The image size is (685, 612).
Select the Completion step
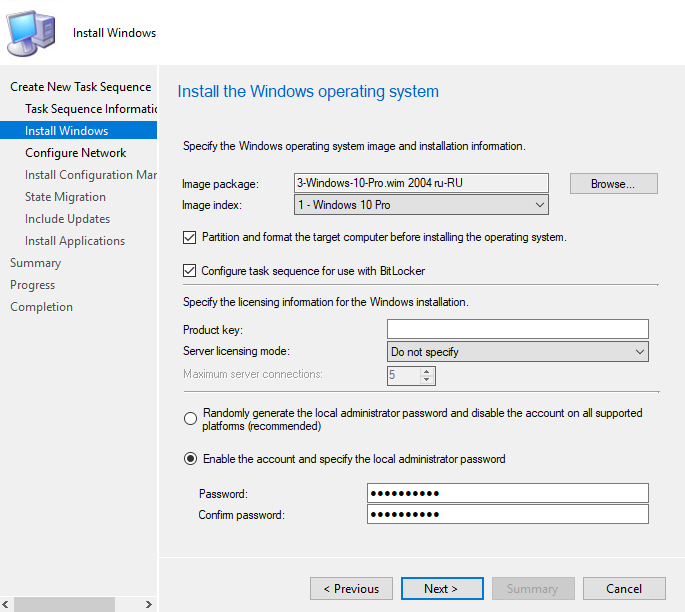pyautogui.click(x=42, y=307)
